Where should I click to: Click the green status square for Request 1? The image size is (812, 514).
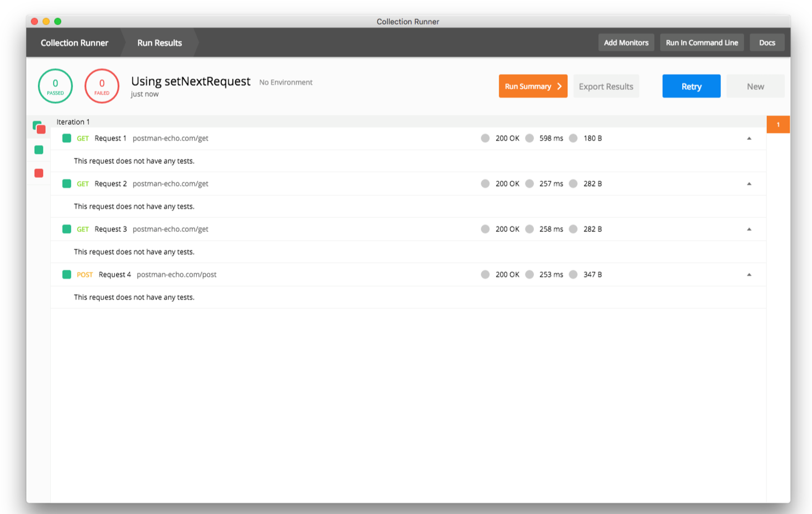click(x=67, y=138)
